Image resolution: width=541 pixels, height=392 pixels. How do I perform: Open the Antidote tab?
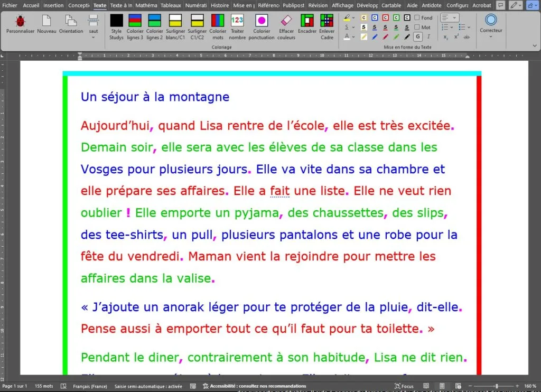(431, 5)
